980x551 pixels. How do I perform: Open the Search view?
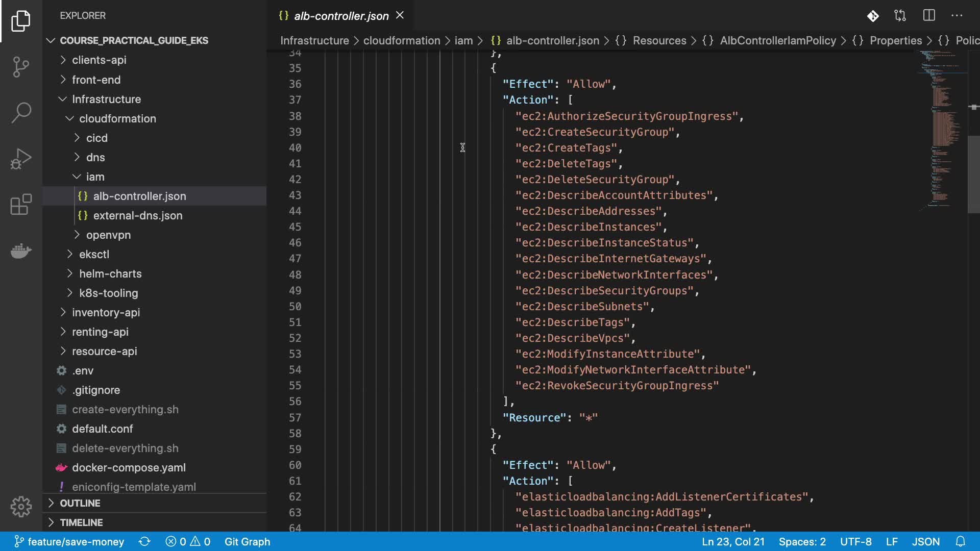21,113
